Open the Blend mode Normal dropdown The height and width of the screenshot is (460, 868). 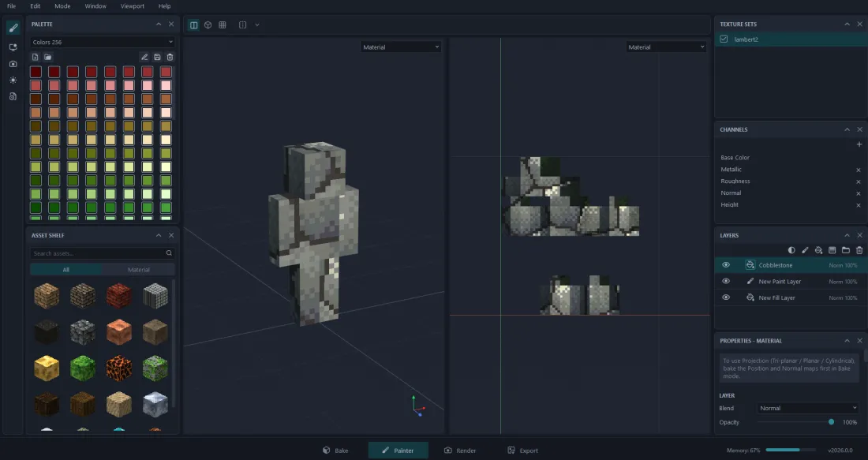click(808, 408)
